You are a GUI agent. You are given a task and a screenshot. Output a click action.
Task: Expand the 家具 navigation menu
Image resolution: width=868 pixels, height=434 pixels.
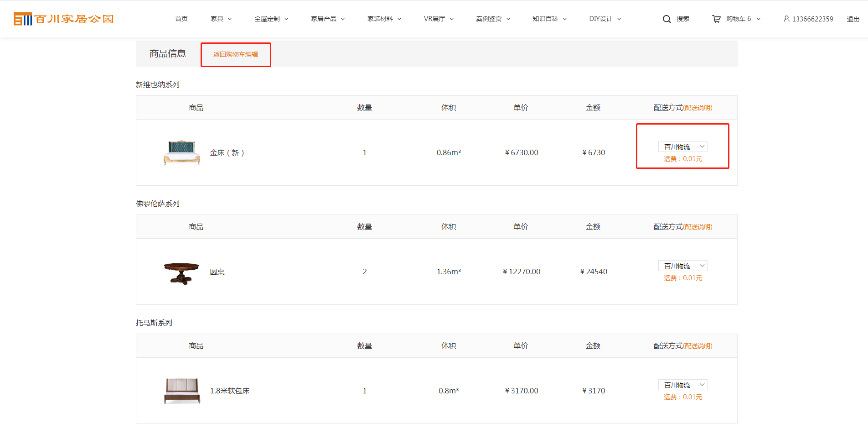click(x=221, y=19)
